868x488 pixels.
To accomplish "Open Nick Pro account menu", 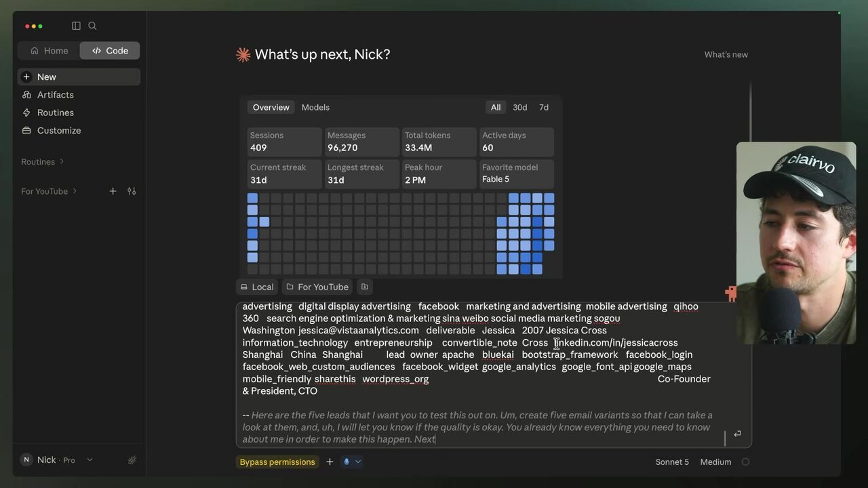I will click(57, 460).
